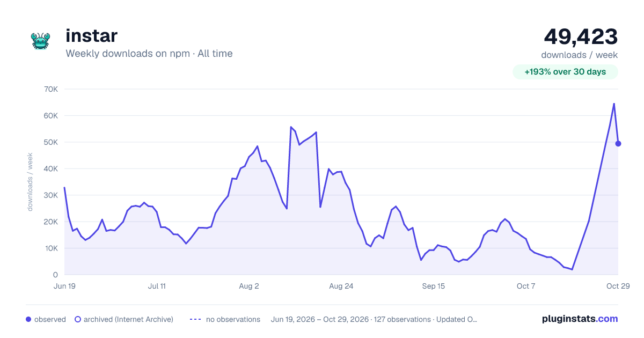The height and width of the screenshot is (338, 644).
Task: Click 'downloads / week' label under 49,423
Action: tap(579, 55)
